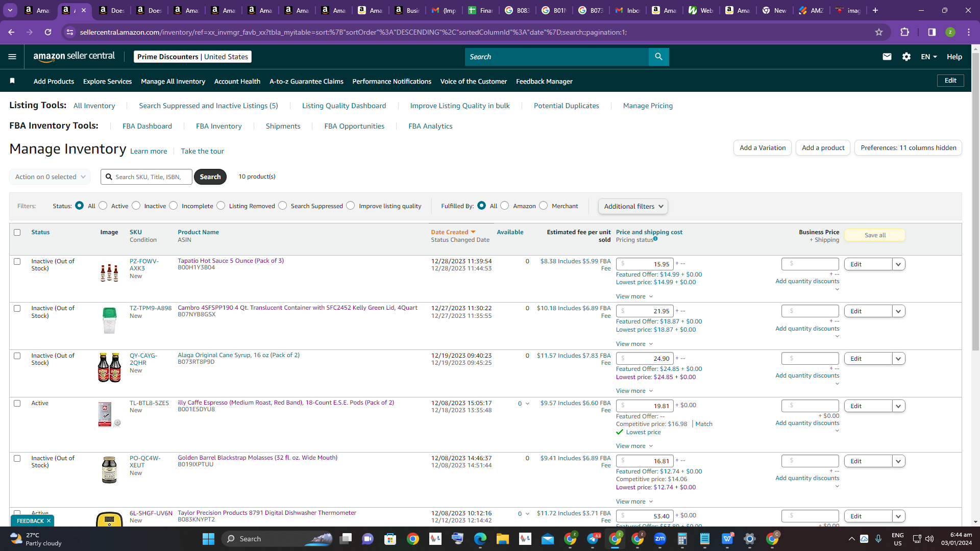The height and width of the screenshot is (551, 980).
Task: Open the browser extensions puzzle icon
Action: (x=904, y=32)
